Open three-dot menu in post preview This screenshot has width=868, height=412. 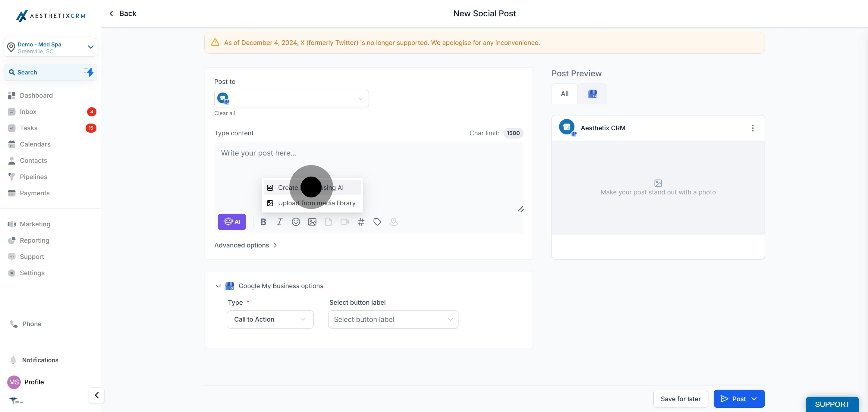pos(753,128)
